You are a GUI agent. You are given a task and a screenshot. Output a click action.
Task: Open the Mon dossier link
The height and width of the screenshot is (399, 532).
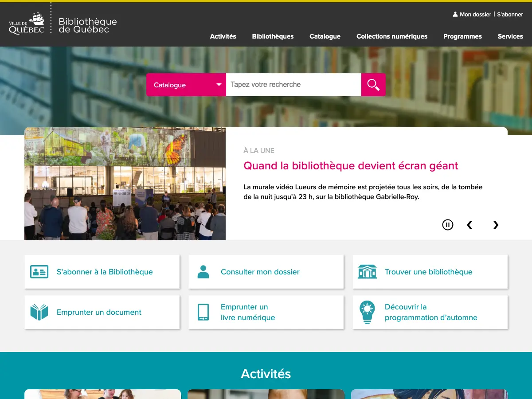click(475, 14)
